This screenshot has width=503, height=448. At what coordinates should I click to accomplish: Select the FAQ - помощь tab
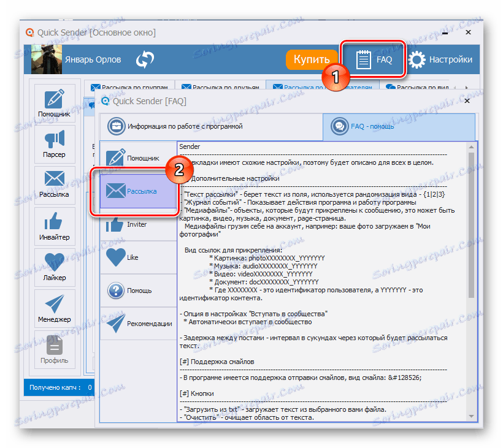point(399,127)
